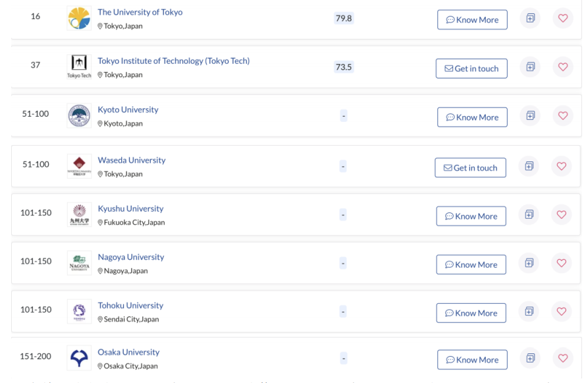Open the Tohoku University logo
Screen dimensions: 588x383
pyautogui.click(x=79, y=311)
